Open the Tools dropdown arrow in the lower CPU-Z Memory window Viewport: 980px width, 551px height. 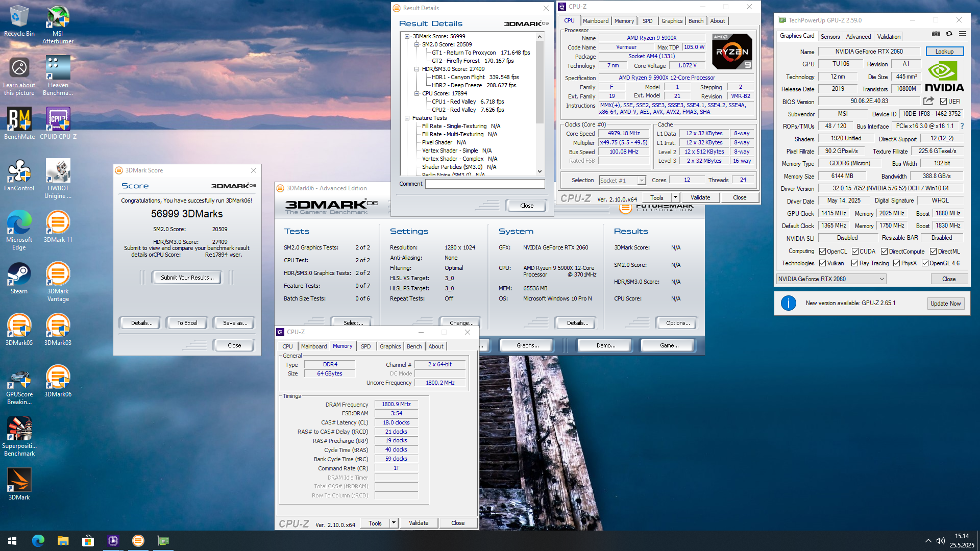pyautogui.click(x=394, y=523)
